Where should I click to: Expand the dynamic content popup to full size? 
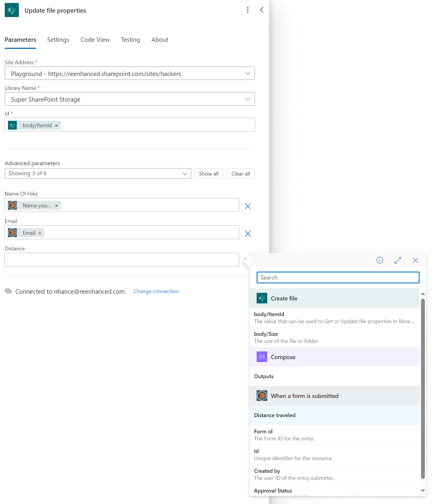click(398, 260)
